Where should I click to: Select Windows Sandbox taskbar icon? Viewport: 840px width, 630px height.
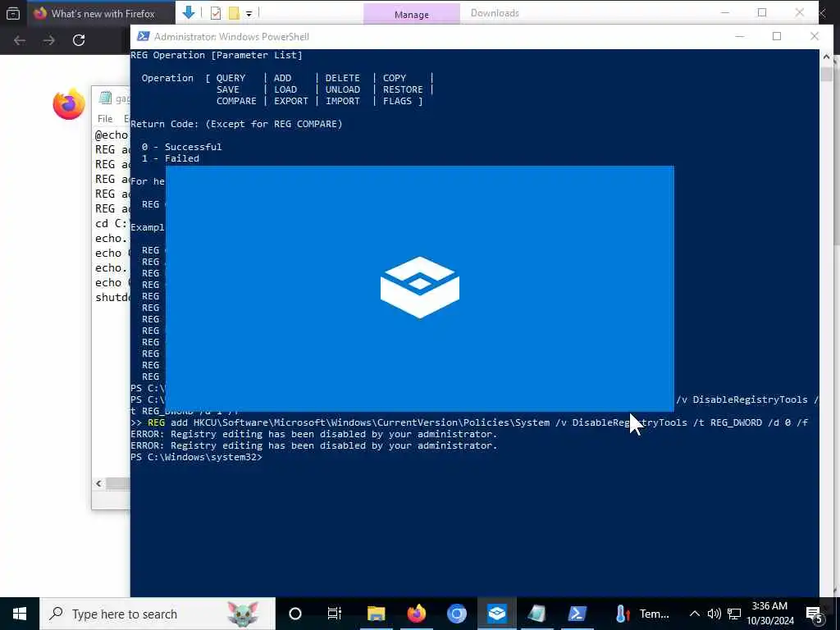click(x=496, y=614)
